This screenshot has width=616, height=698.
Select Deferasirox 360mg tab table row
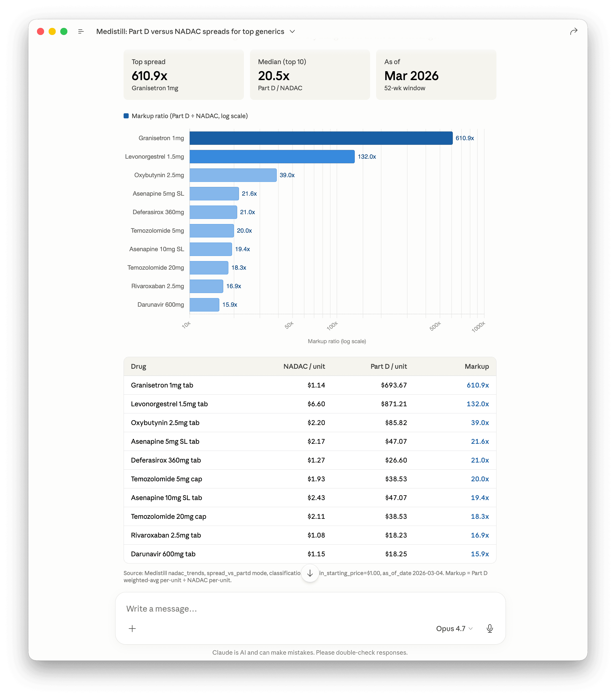click(310, 460)
